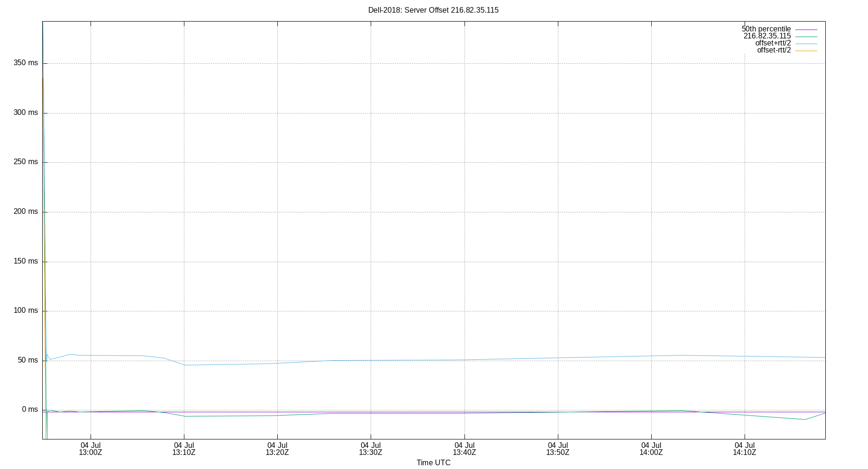Select the "04 Jul 13:30Z" time label

pos(371,449)
